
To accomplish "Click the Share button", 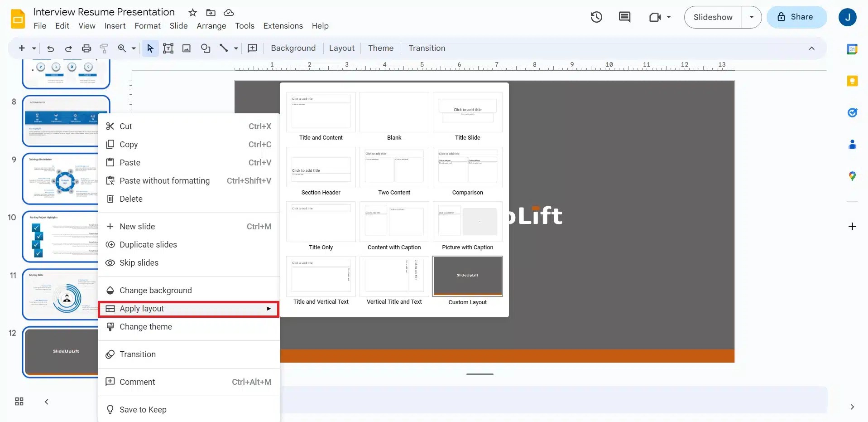I will (x=796, y=17).
